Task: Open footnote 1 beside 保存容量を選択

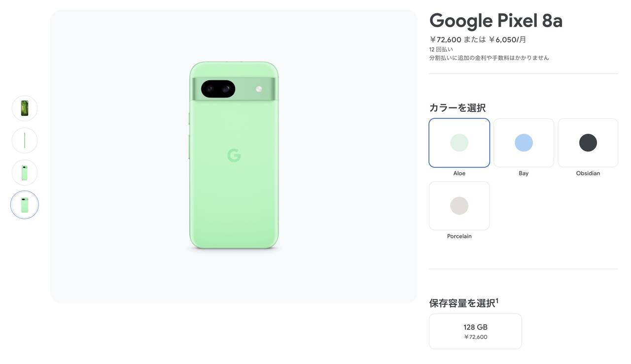Action: (497, 300)
